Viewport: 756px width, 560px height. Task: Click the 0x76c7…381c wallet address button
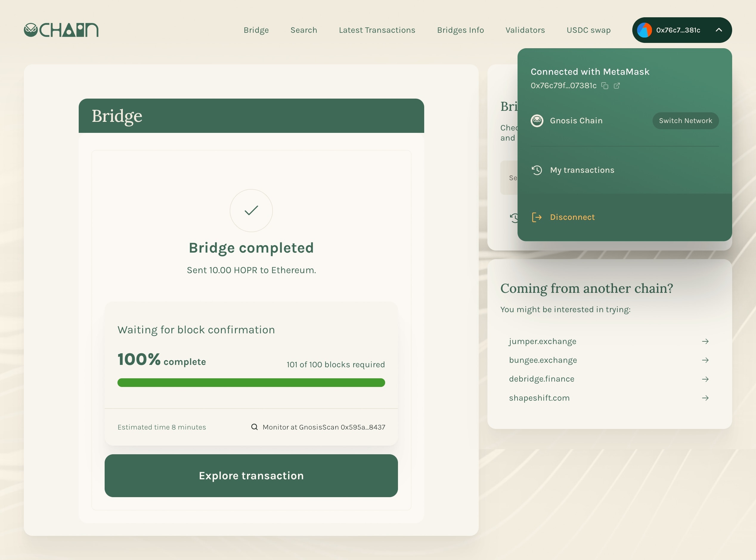[682, 30]
